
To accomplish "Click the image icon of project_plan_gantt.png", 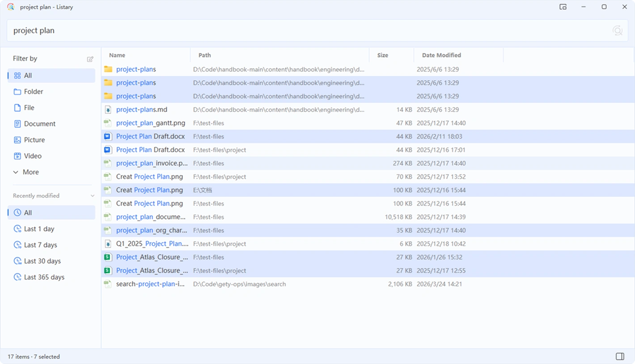I will tap(108, 123).
